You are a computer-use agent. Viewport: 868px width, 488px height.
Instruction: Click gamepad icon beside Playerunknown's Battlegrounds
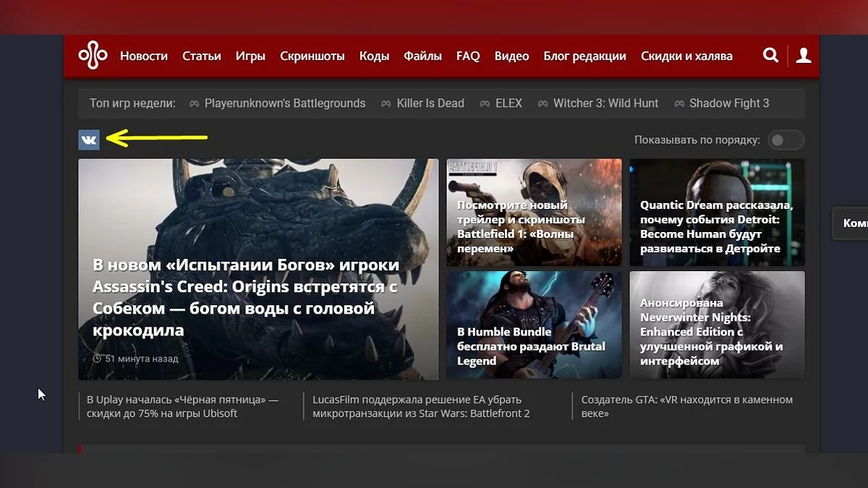(194, 103)
